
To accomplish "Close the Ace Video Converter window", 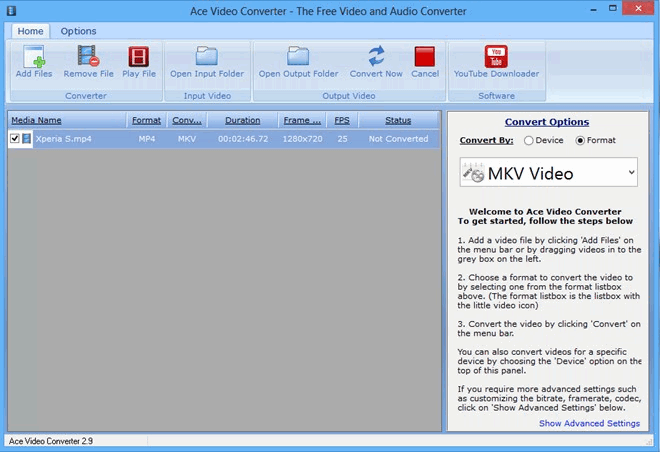I will [x=639, y=8].
